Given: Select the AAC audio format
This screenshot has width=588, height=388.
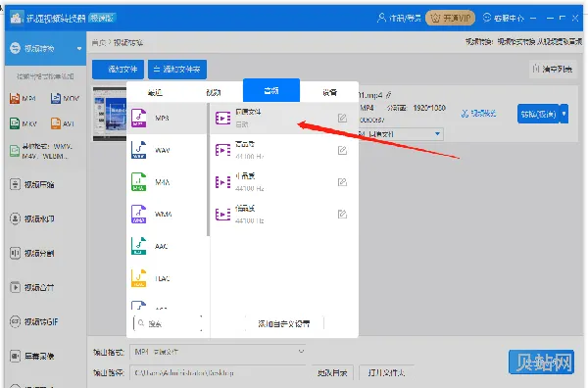Looking at the screenshot, I should (x=167, y=246).
